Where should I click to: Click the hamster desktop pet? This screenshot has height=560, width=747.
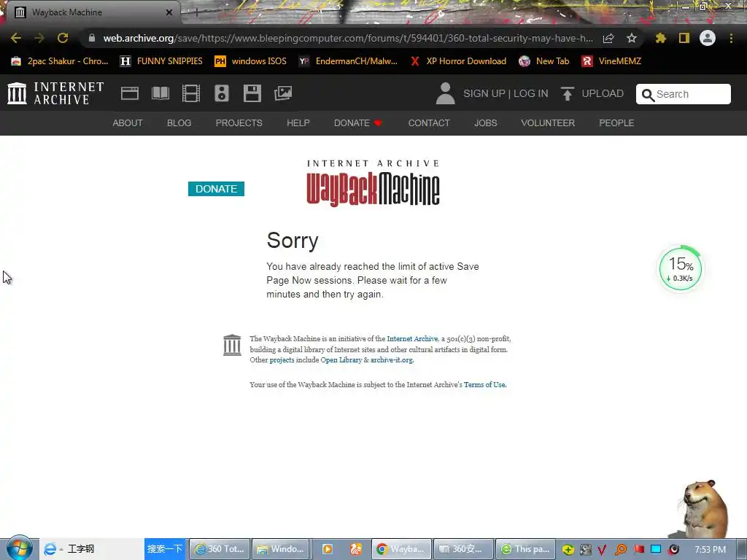pyautogui.click(x=704, y=508)
